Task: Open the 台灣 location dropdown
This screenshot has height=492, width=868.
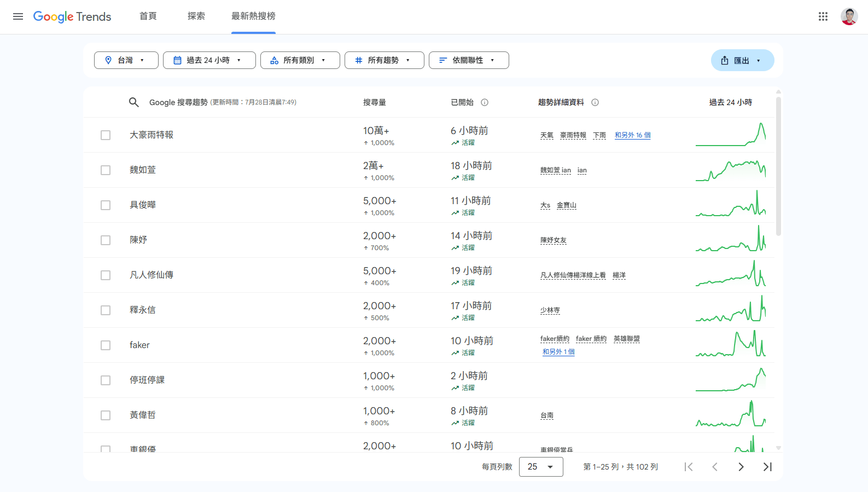Action: click(x=126, y=60)
